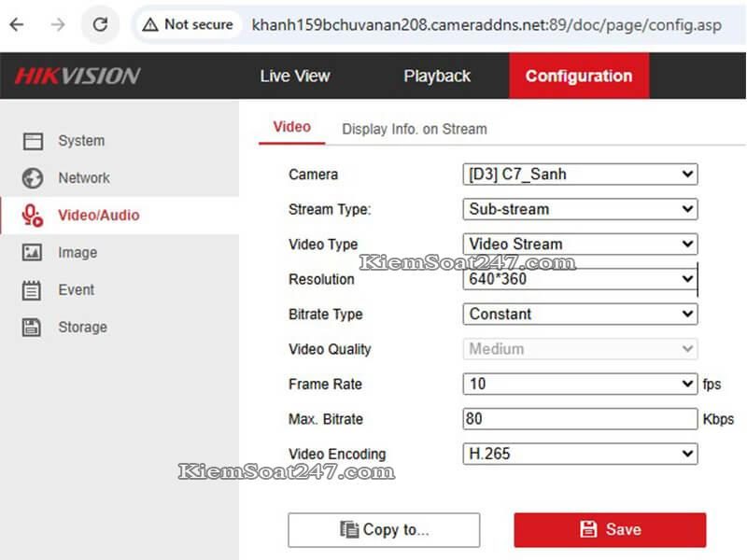The width and height of the screenshot is (747, 560).
Task: Click the "fps" unit text
Action: 712,385
